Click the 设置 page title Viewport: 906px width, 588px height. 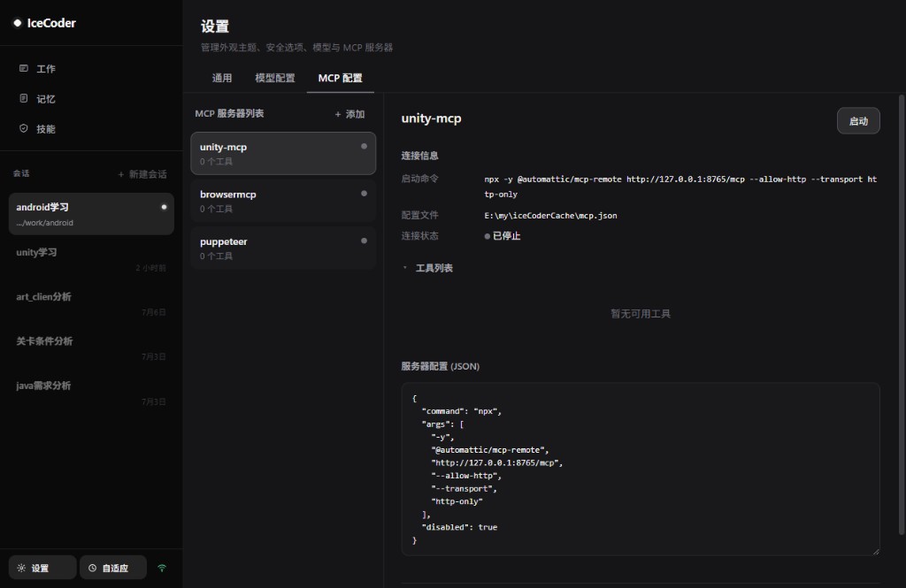coord(215,27)
